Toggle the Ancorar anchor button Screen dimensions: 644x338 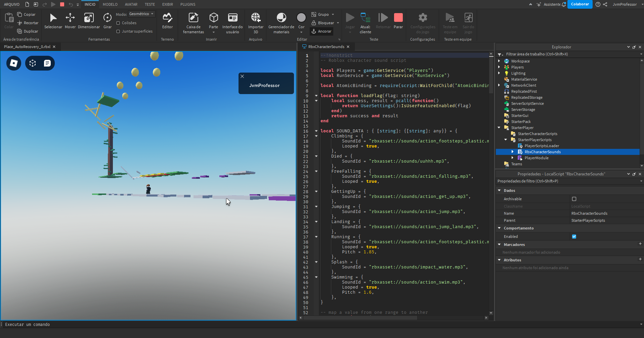click(321, 31)
